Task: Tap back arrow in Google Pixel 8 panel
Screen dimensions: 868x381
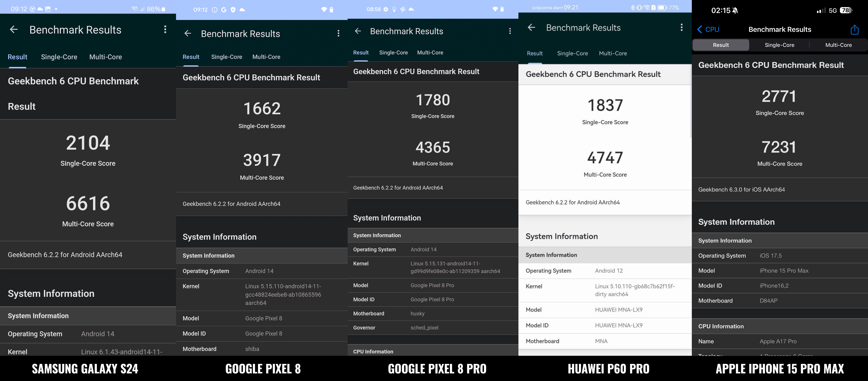Action: click(188, 33)
